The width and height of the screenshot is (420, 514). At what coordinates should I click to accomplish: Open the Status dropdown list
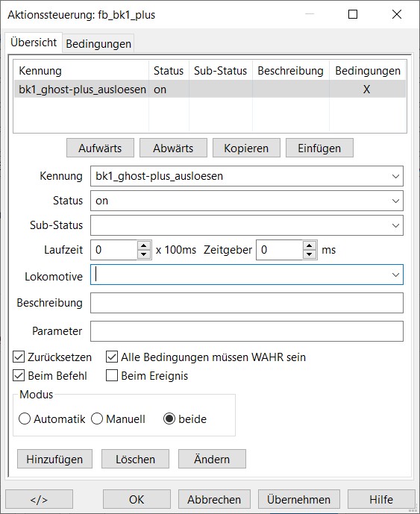(395, 201)
